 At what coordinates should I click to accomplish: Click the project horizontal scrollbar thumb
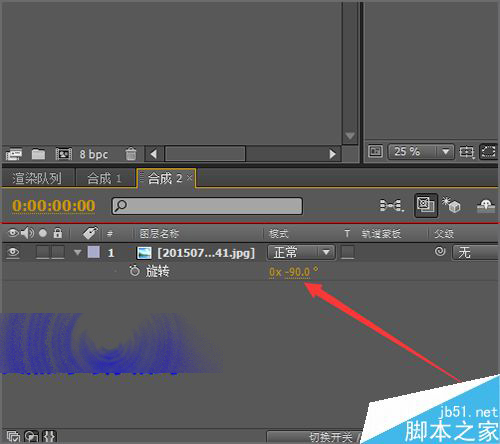(x=205, y=154)
